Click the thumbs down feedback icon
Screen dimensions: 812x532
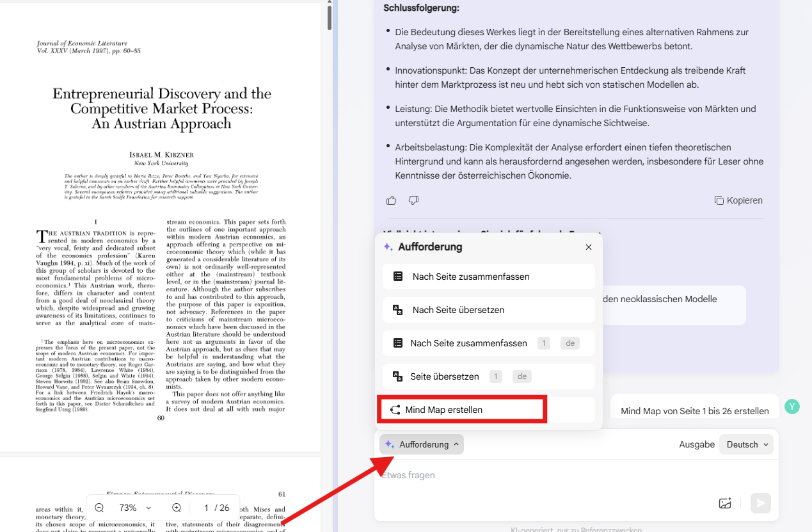point(413,200)
